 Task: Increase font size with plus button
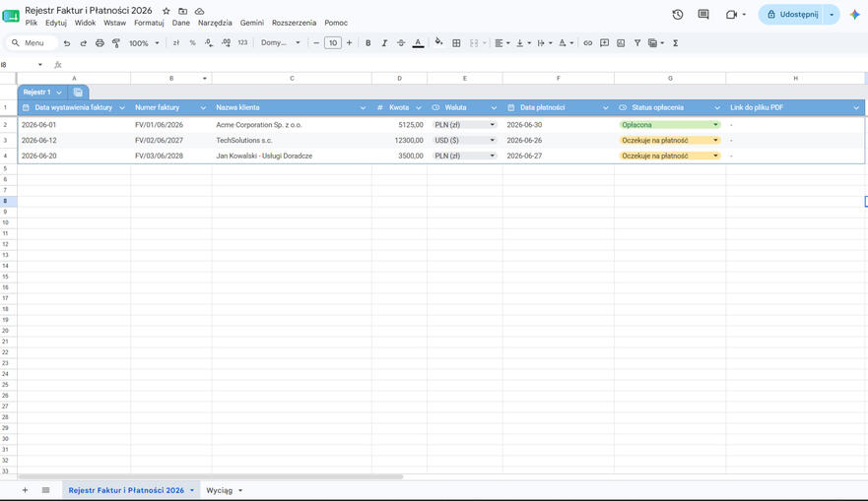(x=350, y=43)
